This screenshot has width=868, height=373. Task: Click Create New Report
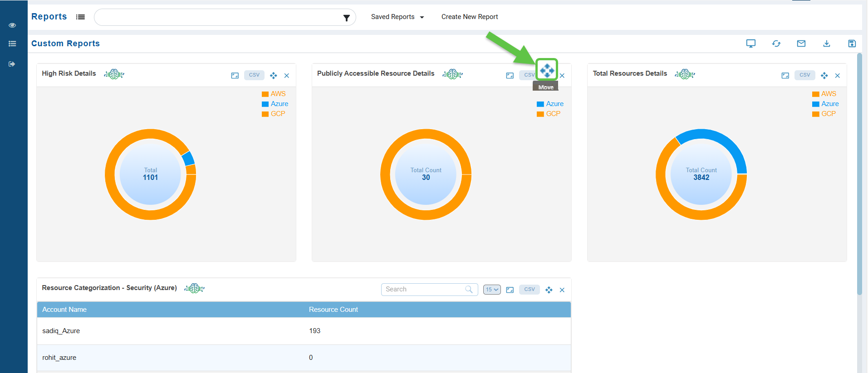coord(470,17)
